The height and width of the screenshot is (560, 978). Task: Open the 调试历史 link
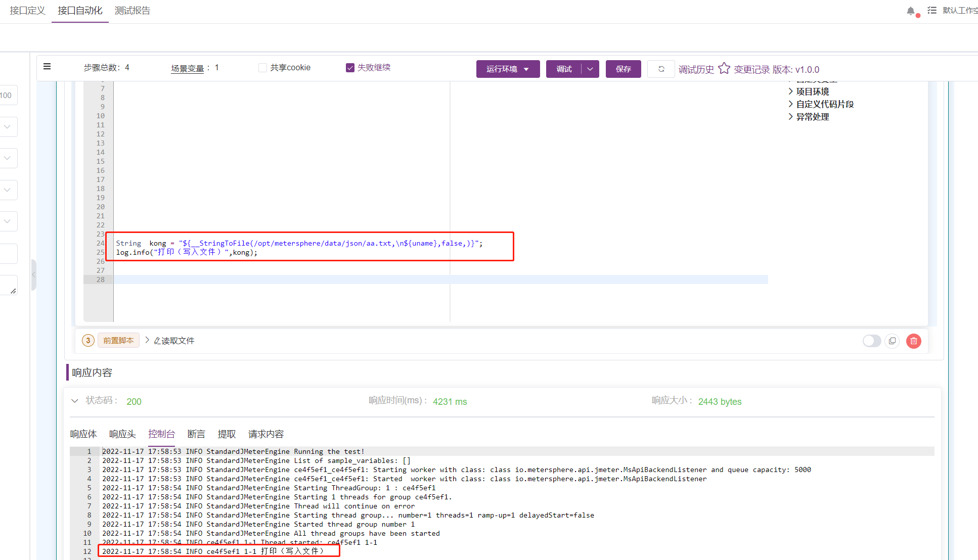point(696,69)
